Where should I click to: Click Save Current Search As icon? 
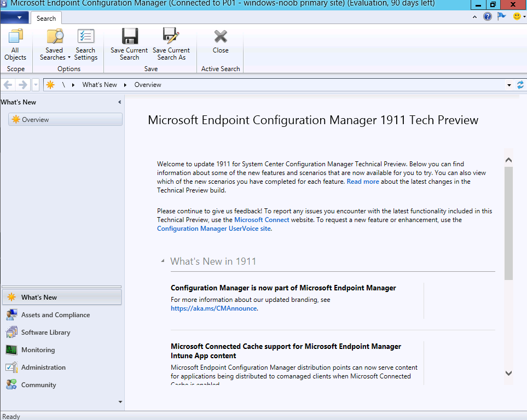[171, 36]
